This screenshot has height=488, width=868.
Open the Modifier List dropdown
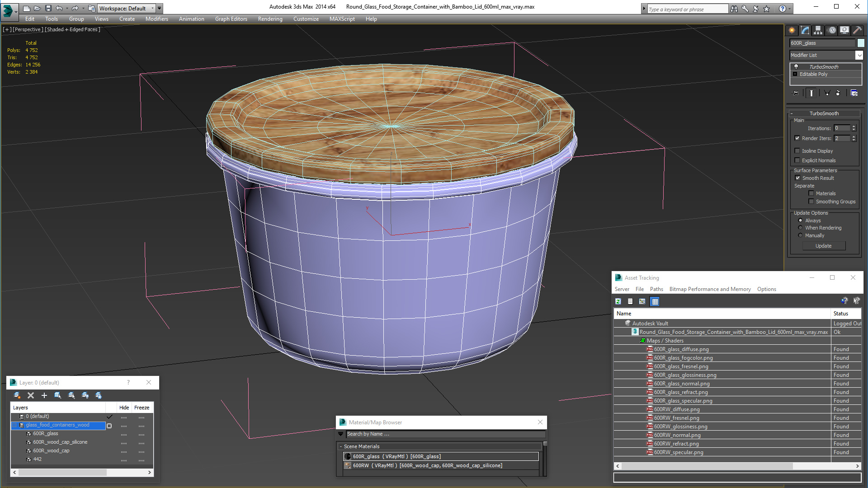coord(859,55)
